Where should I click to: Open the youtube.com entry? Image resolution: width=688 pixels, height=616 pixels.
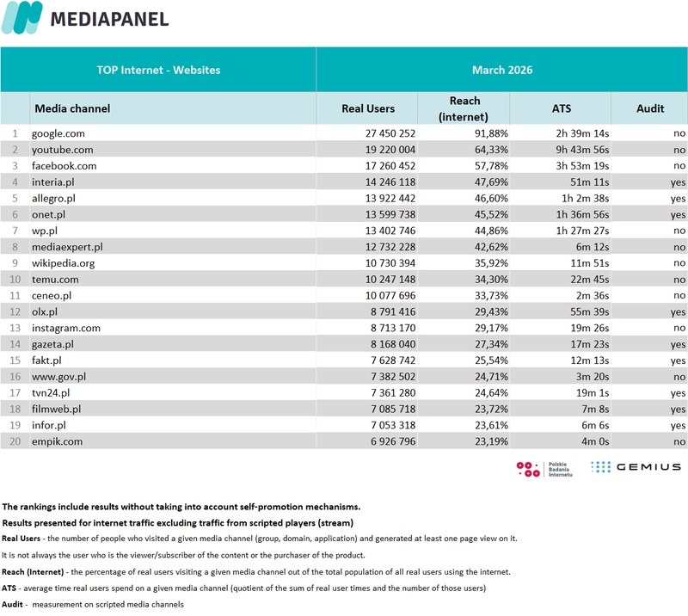62,150
